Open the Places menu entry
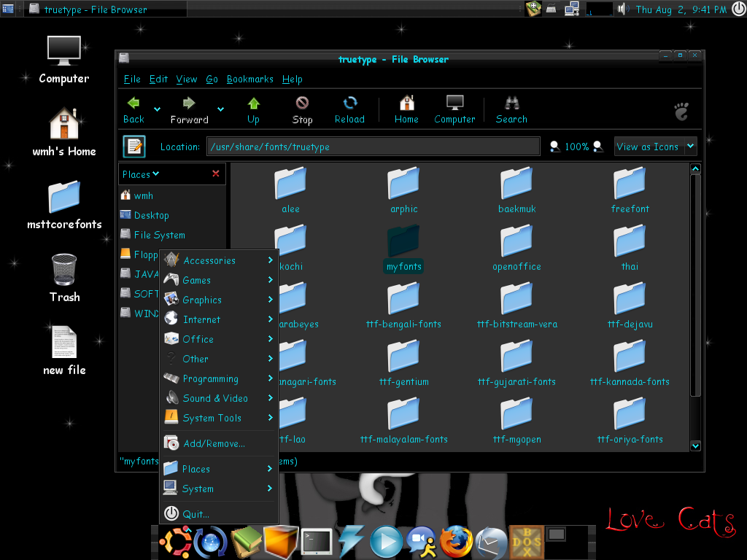 pyautogui.click(x=219, y=469)
